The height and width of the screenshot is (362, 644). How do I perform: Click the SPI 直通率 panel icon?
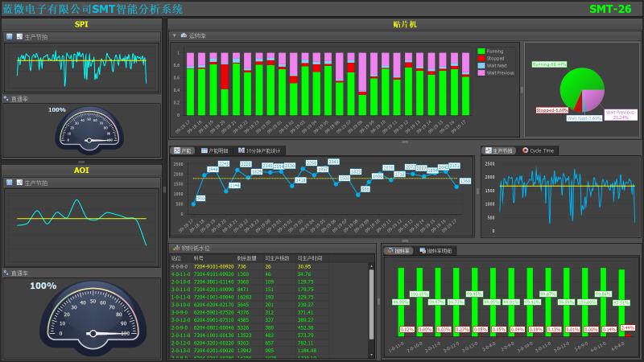click(x=6, y=99)
